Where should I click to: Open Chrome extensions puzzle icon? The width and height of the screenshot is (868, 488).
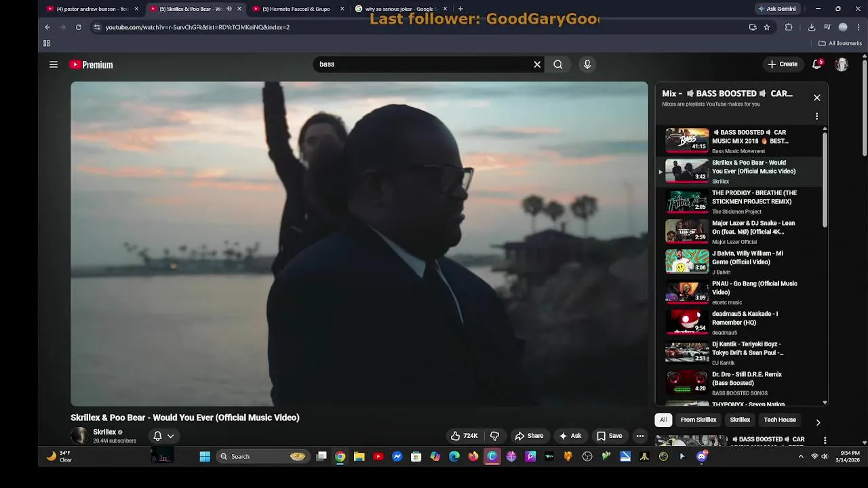pyautogui.click(x=789, y=27)
